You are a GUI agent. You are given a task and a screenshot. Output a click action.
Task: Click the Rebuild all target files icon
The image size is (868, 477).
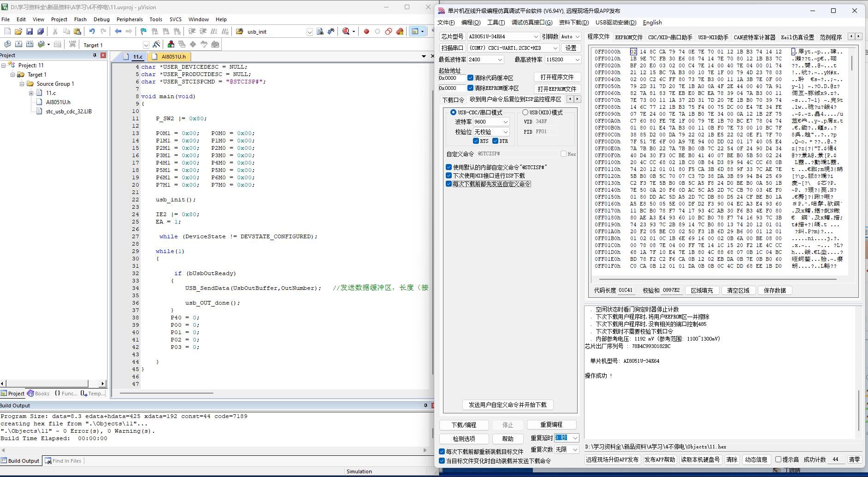30,44
